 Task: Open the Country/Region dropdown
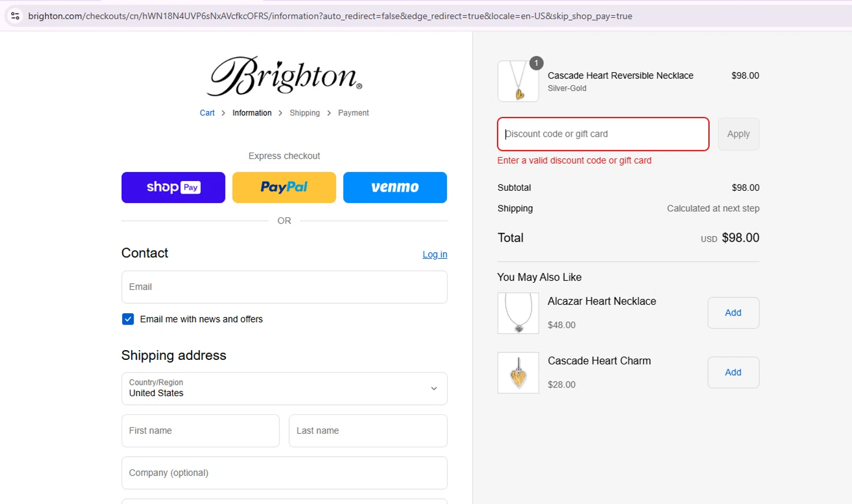click(x=285, y=389)
